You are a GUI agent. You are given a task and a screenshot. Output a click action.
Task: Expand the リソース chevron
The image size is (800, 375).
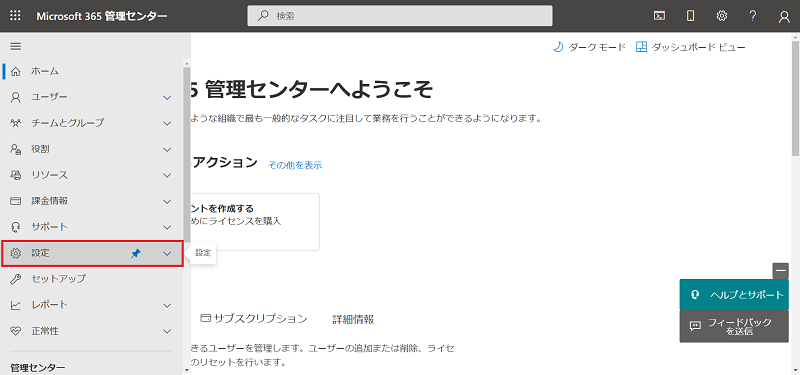pyautogui.click(x=167, y=175)
